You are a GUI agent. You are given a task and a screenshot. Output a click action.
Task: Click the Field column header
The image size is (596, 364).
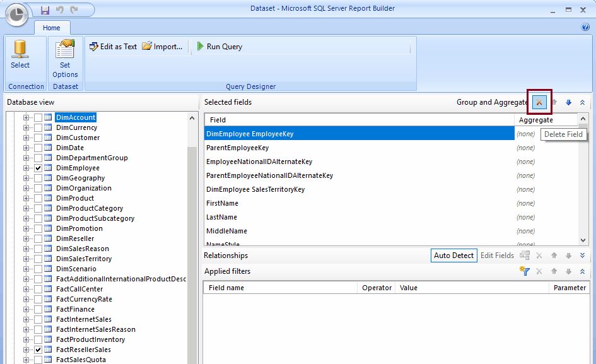[x=359, y=120]
